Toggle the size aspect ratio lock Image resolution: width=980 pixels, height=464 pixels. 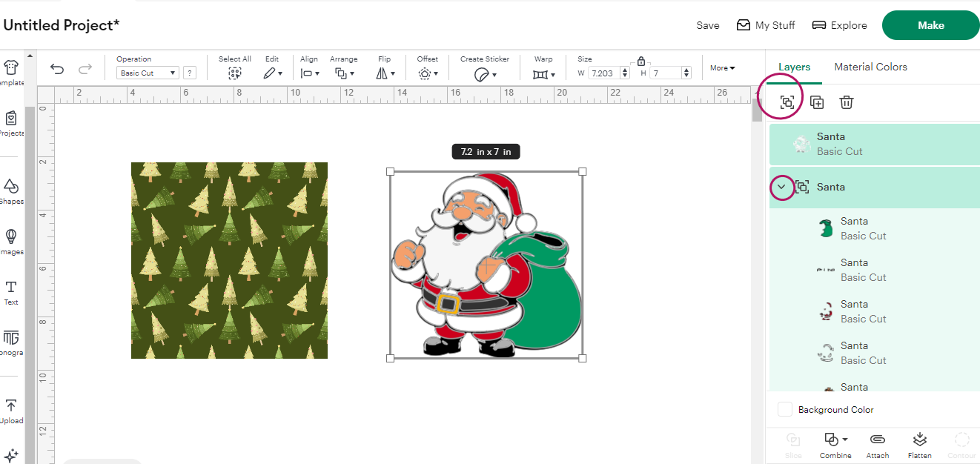641,61
